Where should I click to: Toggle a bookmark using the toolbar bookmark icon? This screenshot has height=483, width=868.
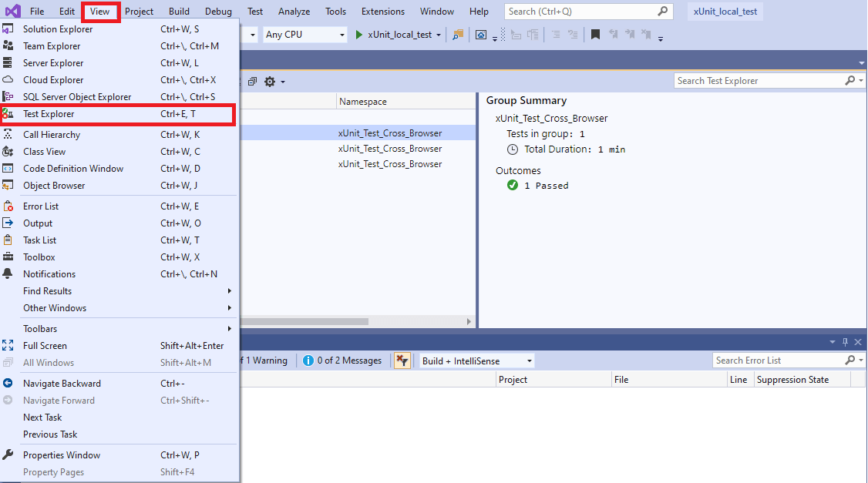[594, 35]
